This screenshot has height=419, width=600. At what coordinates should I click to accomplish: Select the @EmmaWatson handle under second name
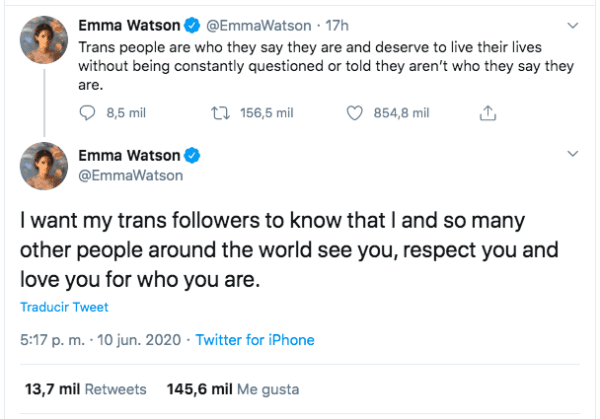120,174
